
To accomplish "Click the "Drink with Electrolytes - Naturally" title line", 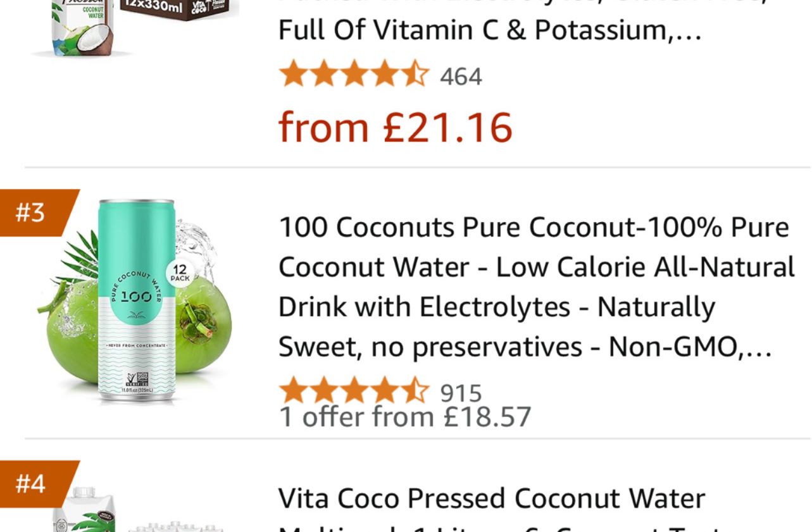I will (496, 307).
